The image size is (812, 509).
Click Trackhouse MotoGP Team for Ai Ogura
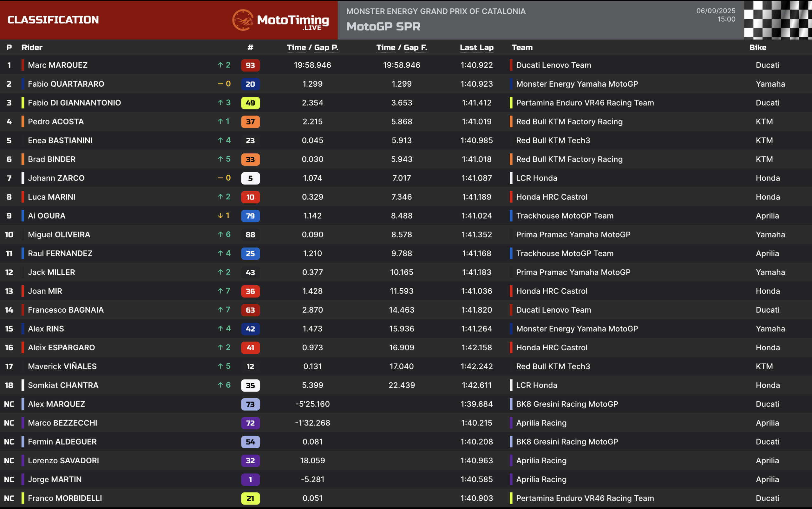click(x=565, y=216)
